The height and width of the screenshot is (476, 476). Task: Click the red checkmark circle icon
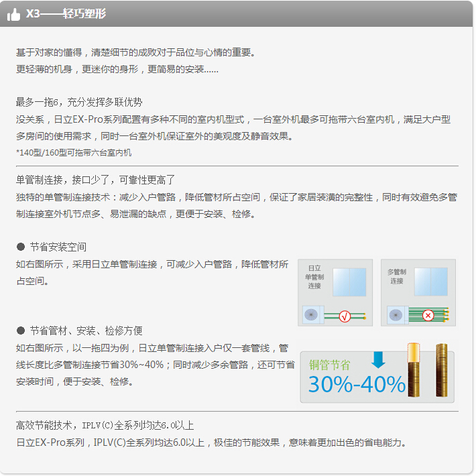(345, 316)
